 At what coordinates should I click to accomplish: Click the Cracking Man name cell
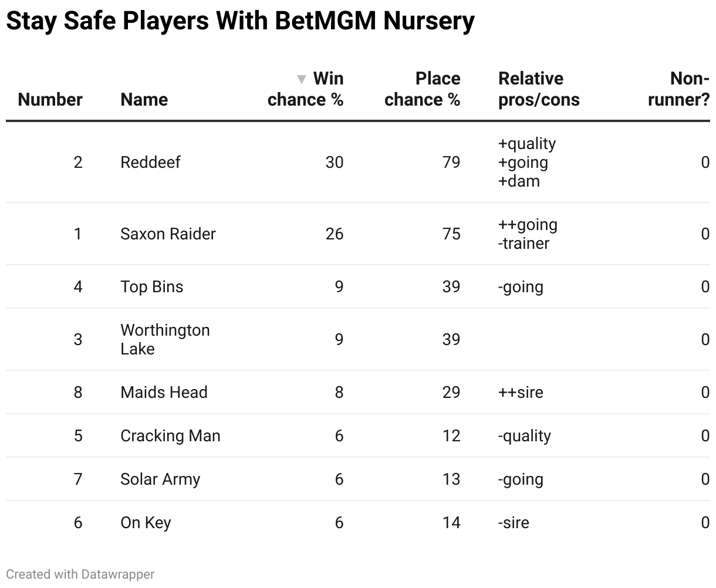click(x=170, y=435)
